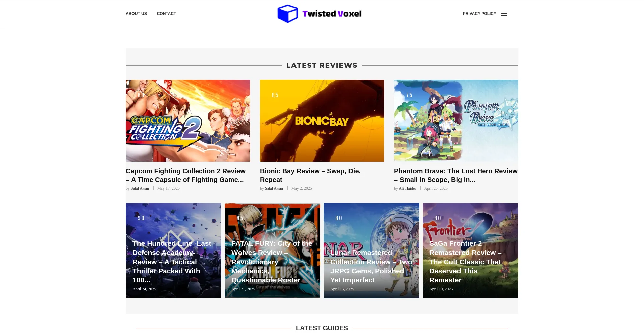Click the April 24, 2025 date
The height and width of the screenshot is (333, 644).
(144, 289)
